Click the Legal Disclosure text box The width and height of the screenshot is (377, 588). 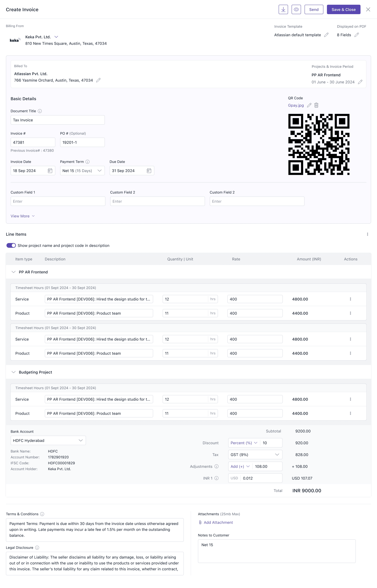[x=95, y=563]
